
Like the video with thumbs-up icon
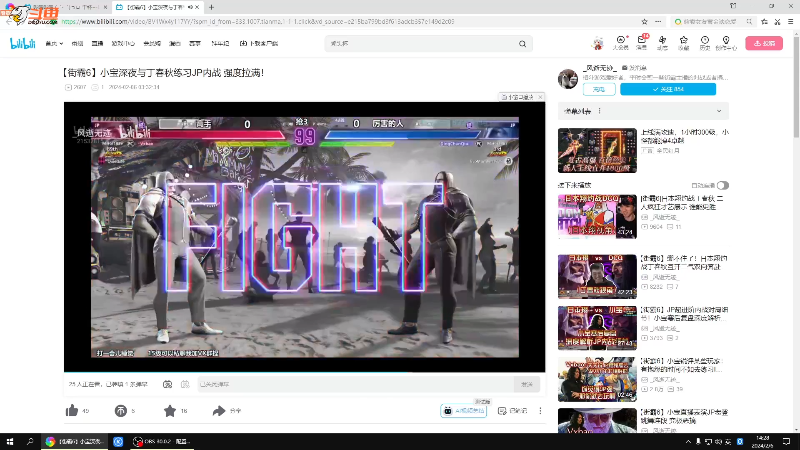pos(72,411)
